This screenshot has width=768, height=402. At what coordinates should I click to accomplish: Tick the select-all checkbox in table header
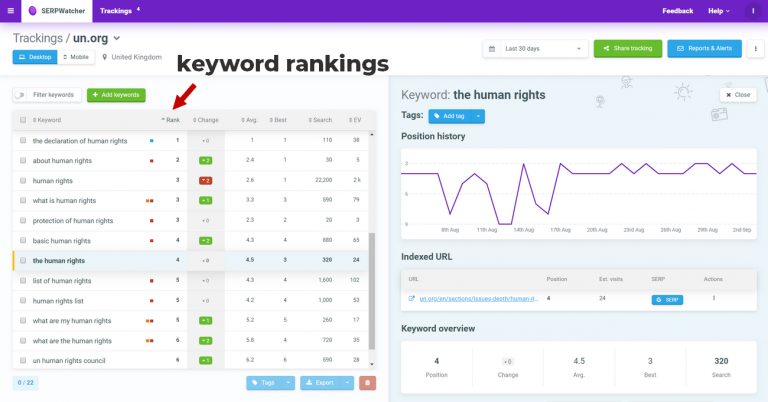click(x=22, y=120)
